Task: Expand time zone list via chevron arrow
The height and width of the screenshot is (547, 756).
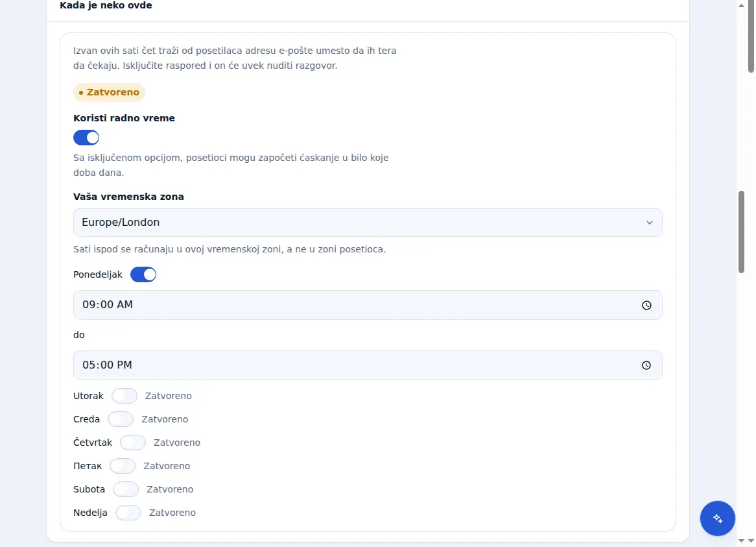Action: [x=650, y=223]
